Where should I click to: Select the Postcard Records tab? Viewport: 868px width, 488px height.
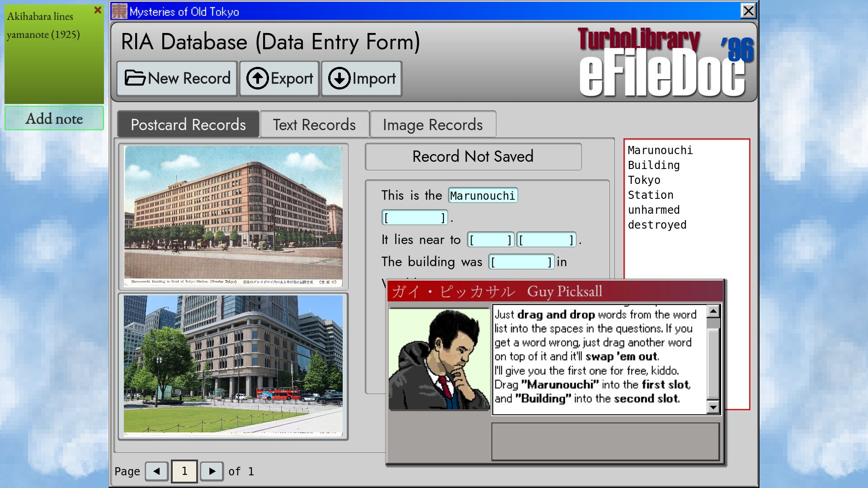[188, 125]
